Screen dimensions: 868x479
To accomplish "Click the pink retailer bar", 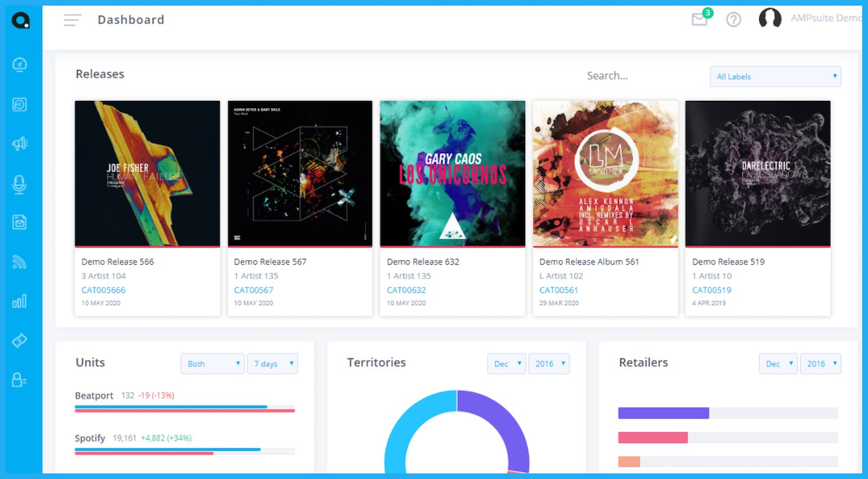I will (653, 437).
